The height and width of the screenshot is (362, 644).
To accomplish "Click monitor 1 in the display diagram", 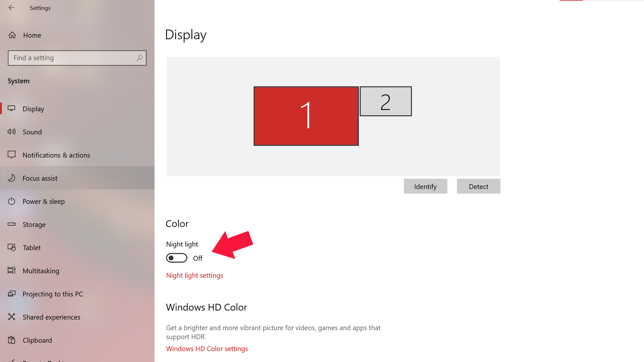I will (x=307, y=115).
